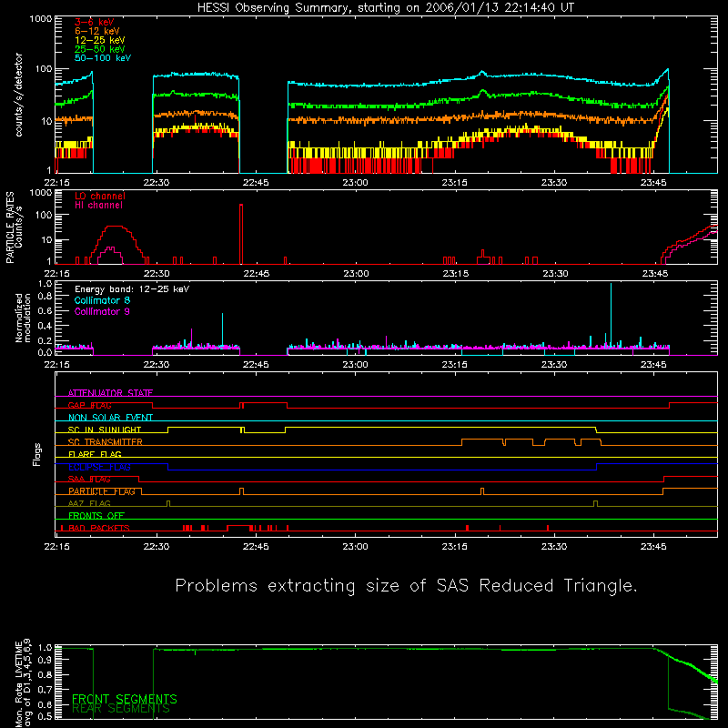Image resolution: width=728 pixels, height=728 pixels.
Task: Click the FRONT SEGMENTS legend label
Action: click(x=125, y=699)
